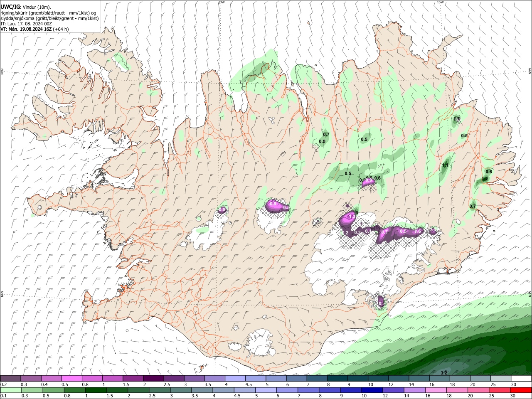Select the lightest green 0.1 swatch on rain scale

point(11,390)
